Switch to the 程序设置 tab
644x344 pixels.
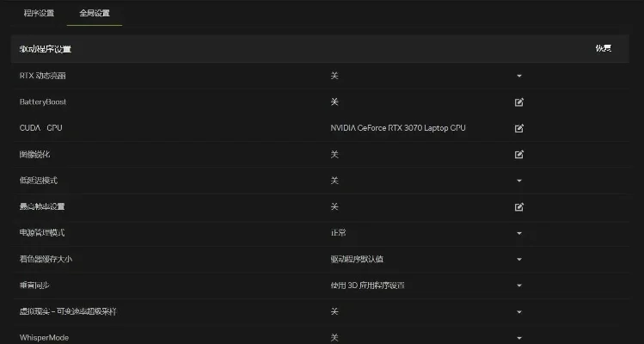tap(39, 13)
